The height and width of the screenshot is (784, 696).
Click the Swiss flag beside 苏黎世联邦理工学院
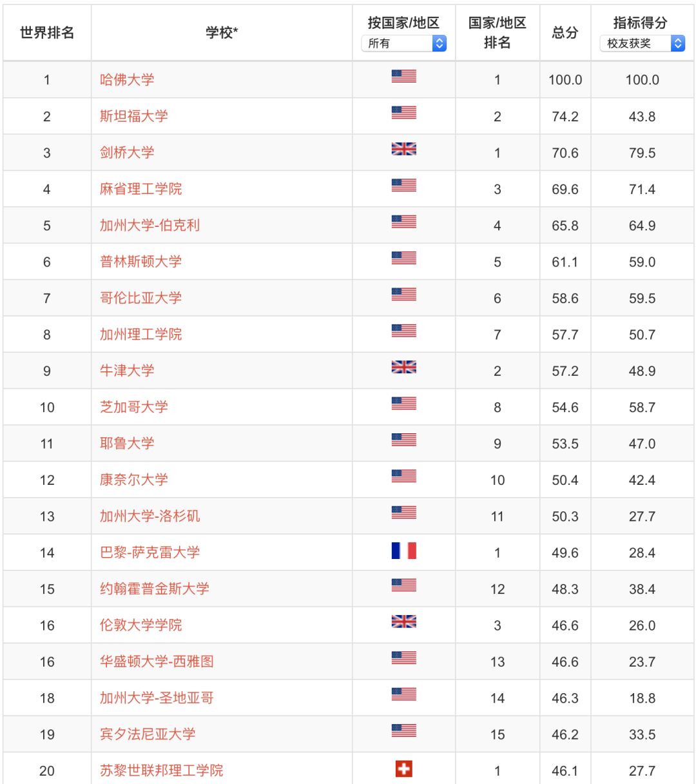pos(404,769)
